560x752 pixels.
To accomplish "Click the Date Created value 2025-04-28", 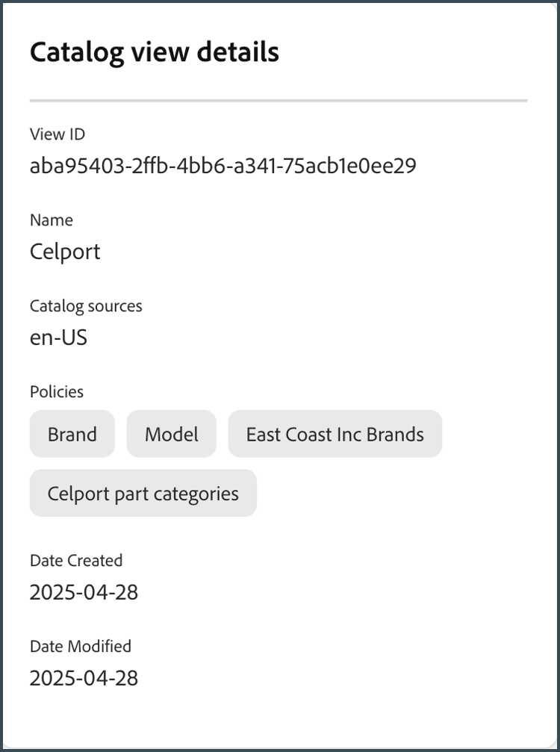I will 84,592.
